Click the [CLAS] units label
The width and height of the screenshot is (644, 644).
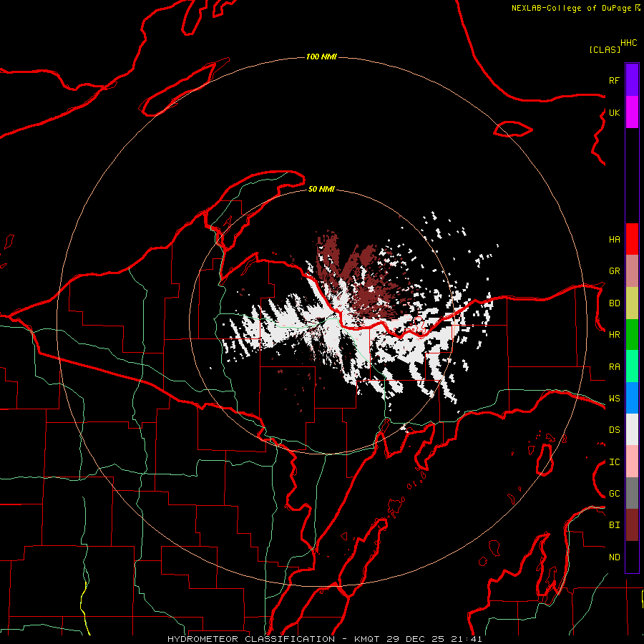pos(605,49)
